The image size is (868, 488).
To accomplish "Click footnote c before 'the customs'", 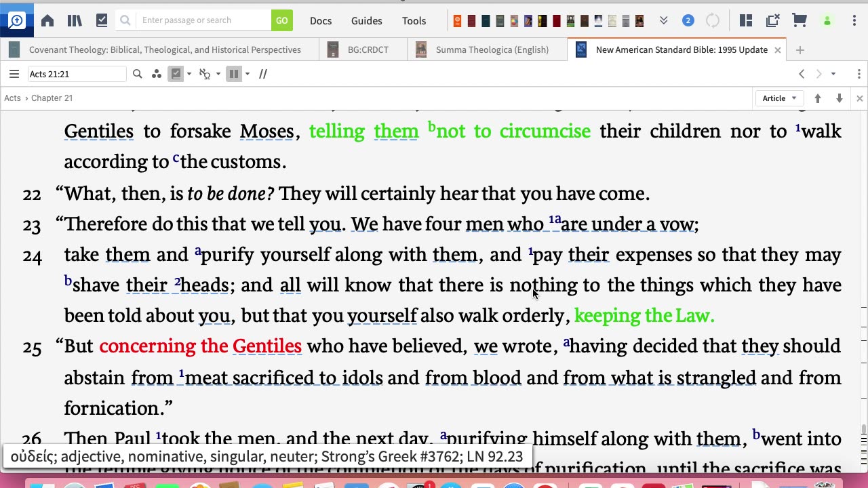I will tap(176, 158).
